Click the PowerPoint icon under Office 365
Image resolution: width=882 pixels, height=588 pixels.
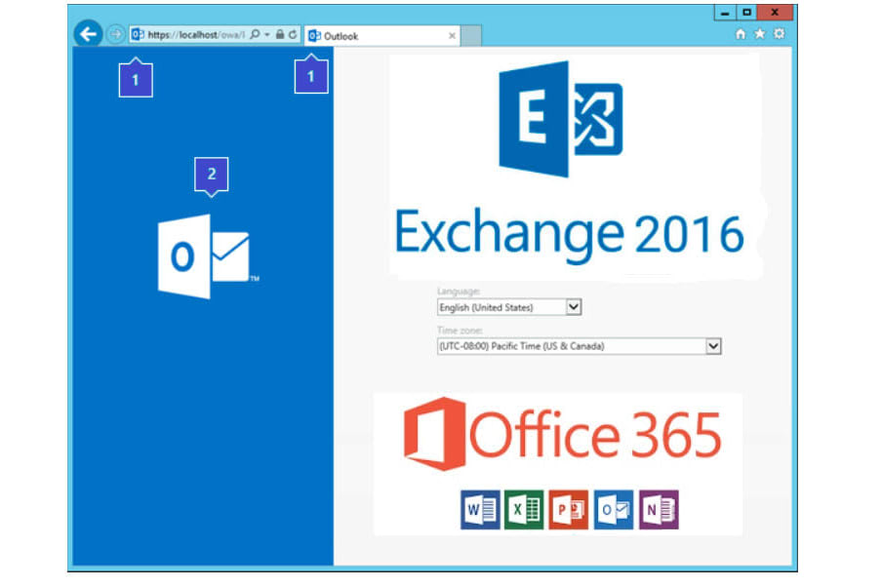click(568, 509)
